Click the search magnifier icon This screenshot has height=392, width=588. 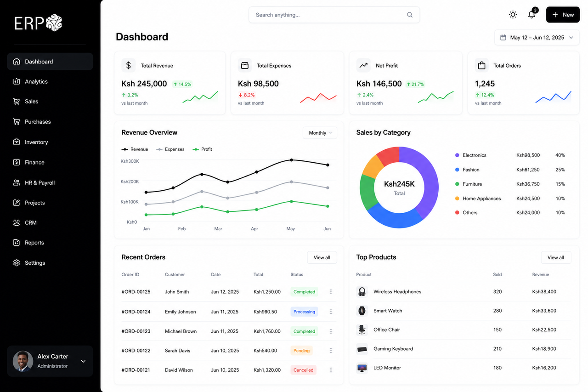pyautogui.click(x=410, y=15)
